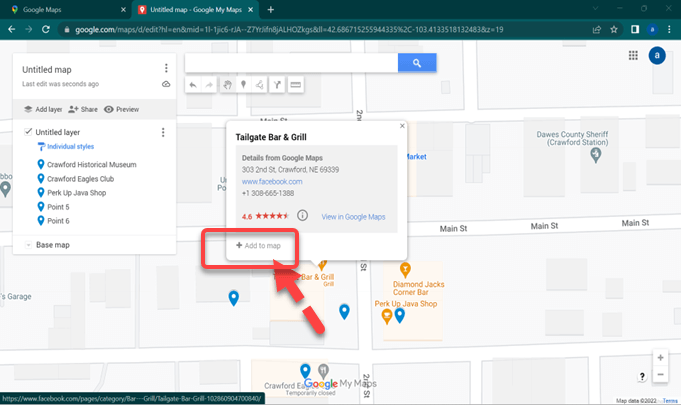The width and height of the screenshot is (681, 405).
Task: Click the Undo arrow in map toolbar
Action: 193,85
